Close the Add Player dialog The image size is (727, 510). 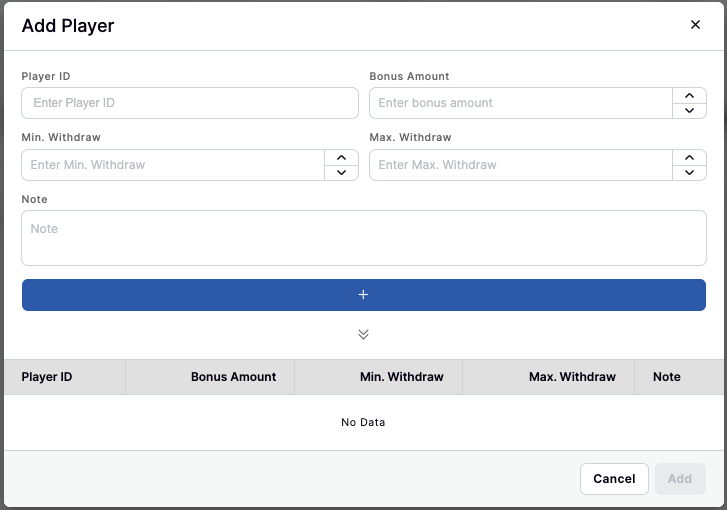click(695, 25)
